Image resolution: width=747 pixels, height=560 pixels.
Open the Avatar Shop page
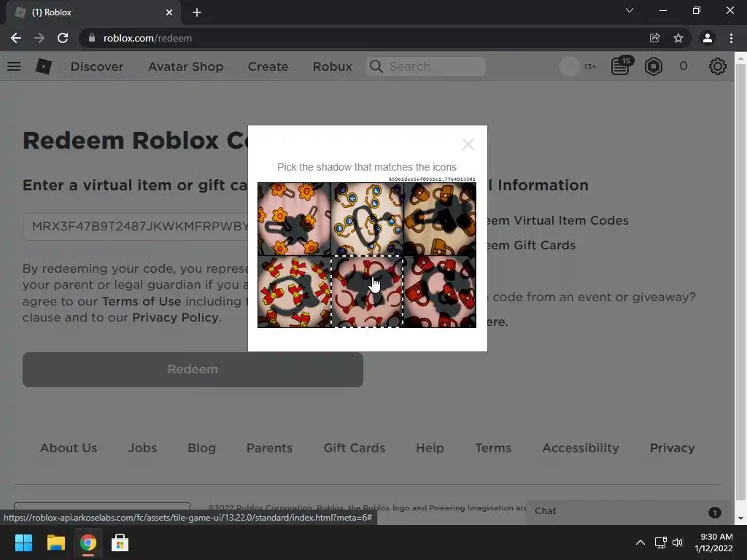[186, 66]
